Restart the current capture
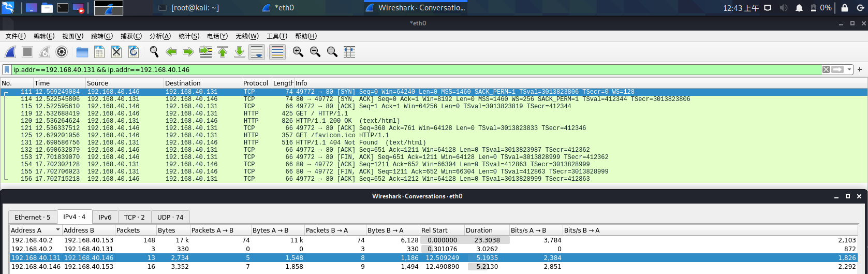This screenshot has height=274, width=868. pos(45,52)
